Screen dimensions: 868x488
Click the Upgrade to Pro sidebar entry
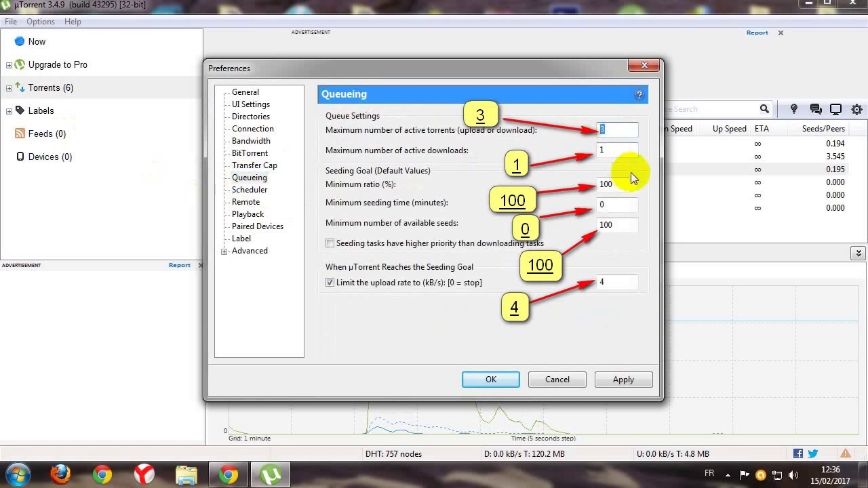pos(58,64)
